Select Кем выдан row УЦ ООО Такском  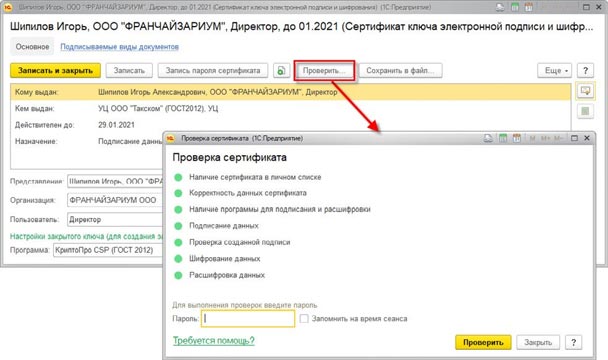click(x=290, y=109)
